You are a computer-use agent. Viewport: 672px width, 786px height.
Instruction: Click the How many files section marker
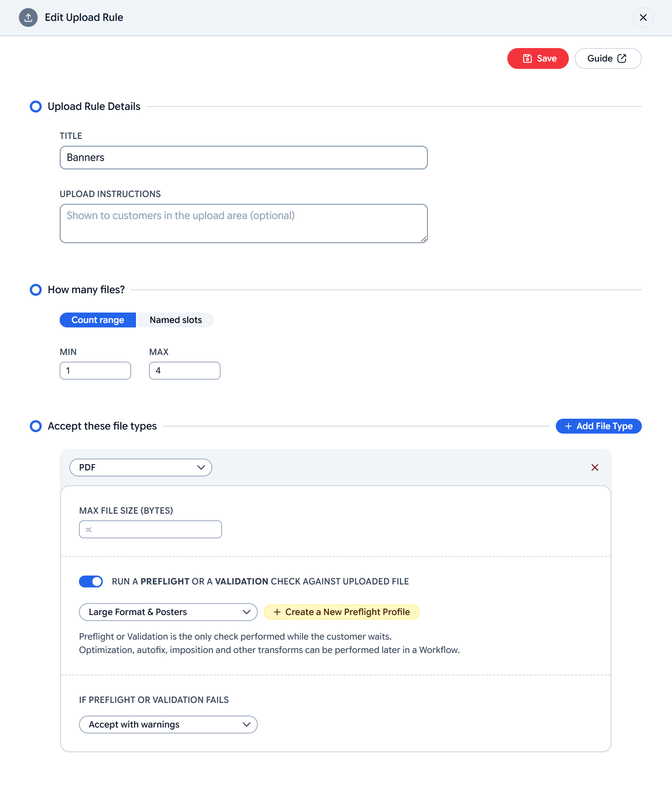coord(36,290)
